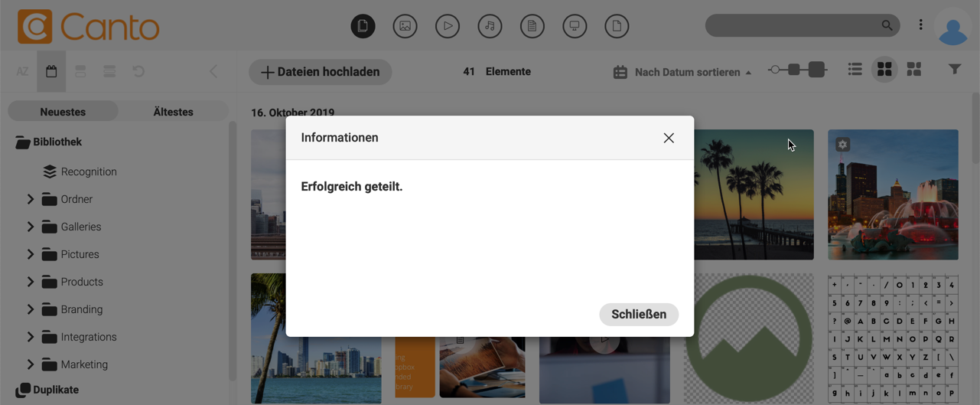
Task: Open the palm trees sunset thumbnail
Action: 754,194
